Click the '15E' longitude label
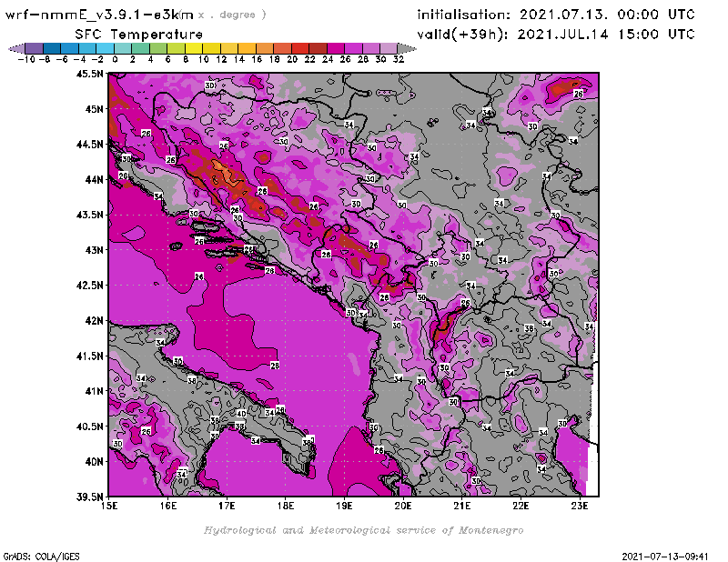This screenshot has height=562, width=728. tap(109, 506)
